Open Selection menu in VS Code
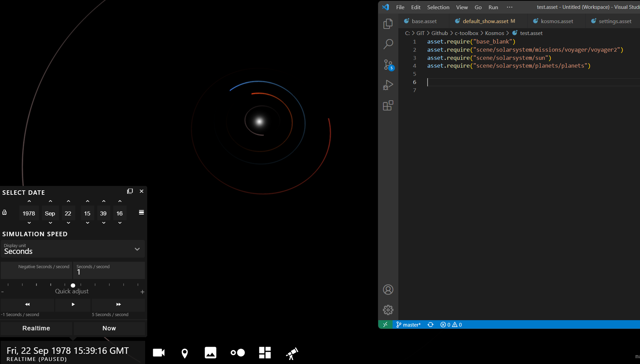This screenshot has width=640, height=364. click(438, 7)
